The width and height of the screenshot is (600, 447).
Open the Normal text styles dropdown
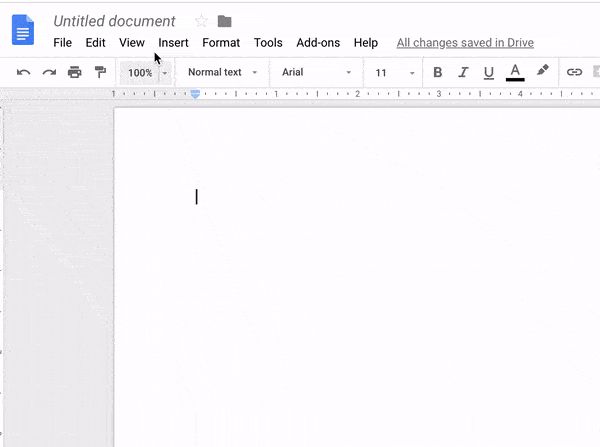pos(222,72)
